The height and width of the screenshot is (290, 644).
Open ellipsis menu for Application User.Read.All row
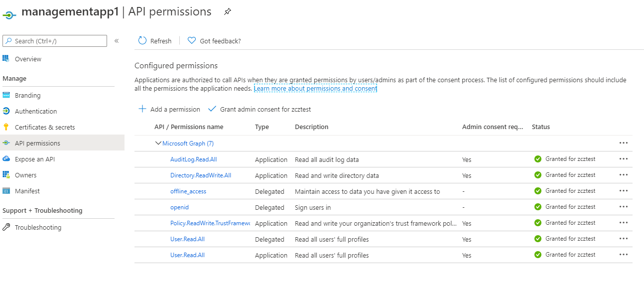coord(623,255)
